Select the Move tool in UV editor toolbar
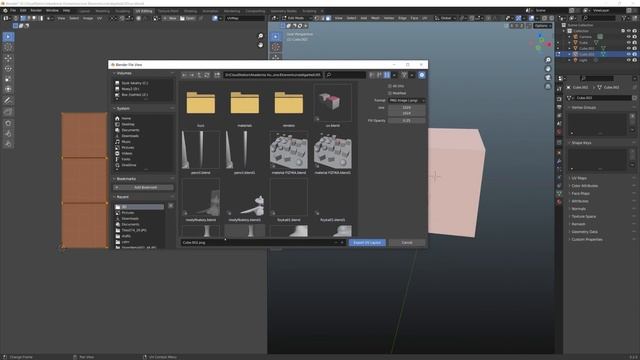Screen dimensions: 640x360 (8, 58)
